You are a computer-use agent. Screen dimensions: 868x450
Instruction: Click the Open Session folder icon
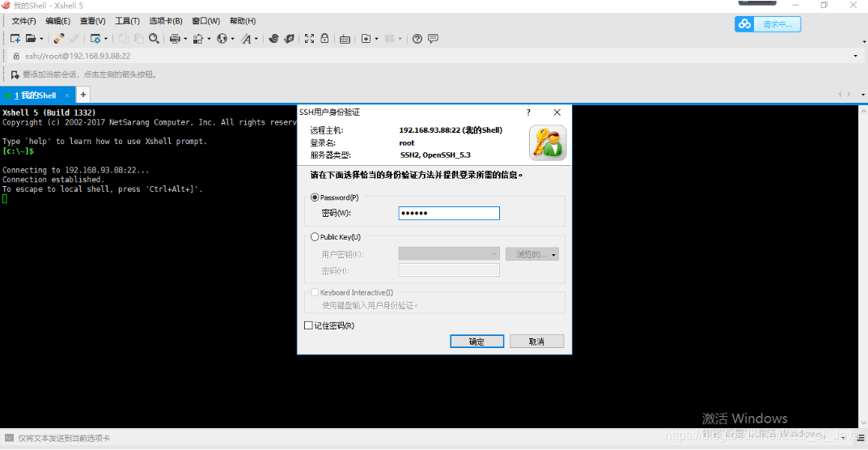[31, 39]
